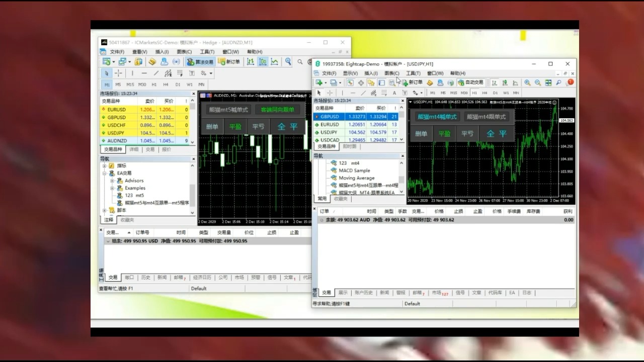Click the Fibonacci tool in MT4 toolbar
This screenshot has height=362, width=644.
click(x=384, y=93)
